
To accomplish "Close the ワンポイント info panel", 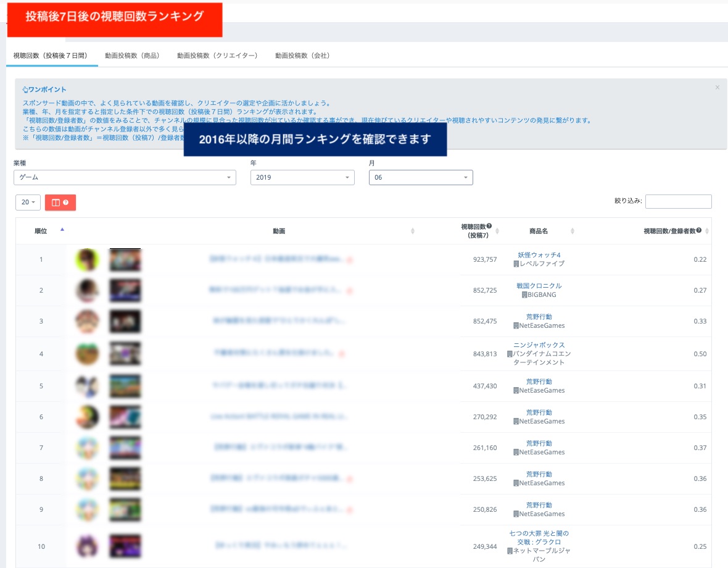I will pyautogui.click(x=717, y=88).
